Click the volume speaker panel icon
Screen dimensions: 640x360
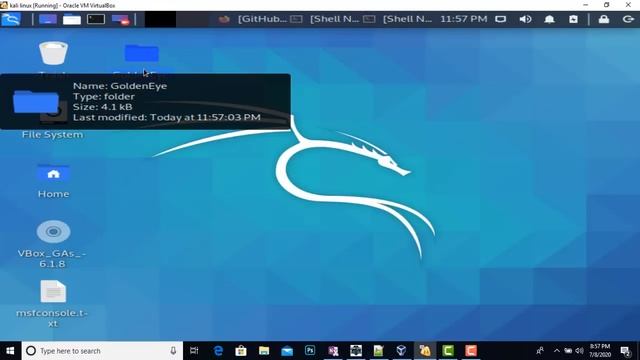(525, 19)
